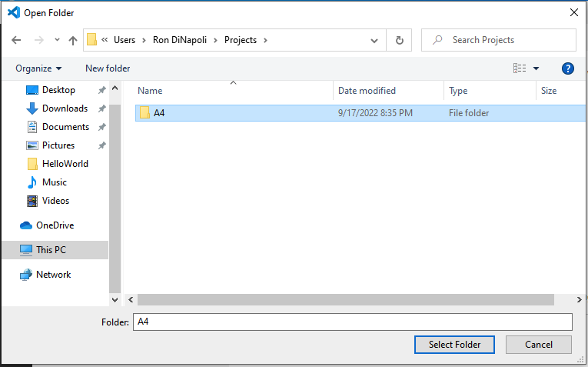Refresh the Projects folder listing
This screenshot has width=588, height=367.
click(399, 40)
